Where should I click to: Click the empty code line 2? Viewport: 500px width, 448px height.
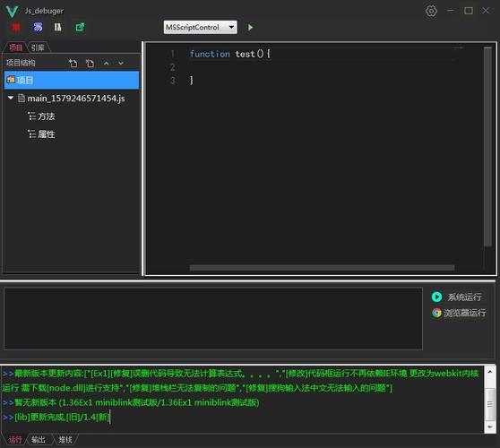click(322, 67)
